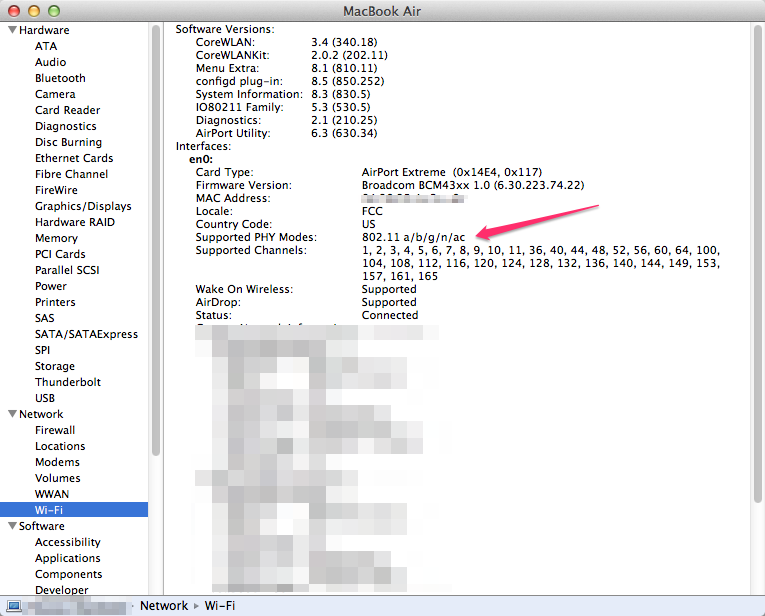Click the Network category label in sidebar
765x616 pixels.
[x=41, y=414]
